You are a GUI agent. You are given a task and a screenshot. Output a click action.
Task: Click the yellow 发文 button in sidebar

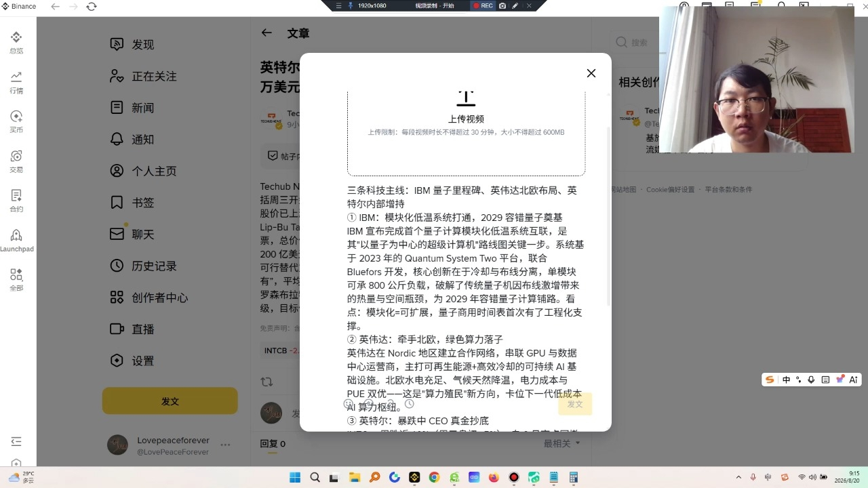(170, 401)
